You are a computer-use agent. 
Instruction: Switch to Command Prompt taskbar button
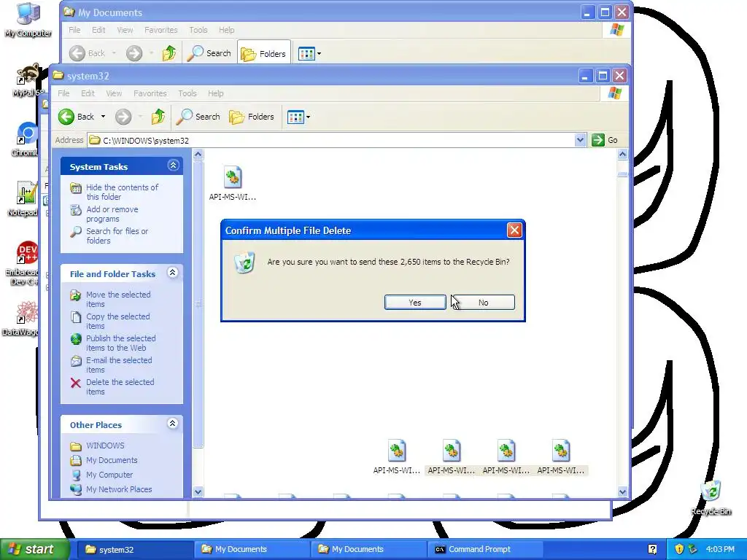pyautogui.click(x=485, y=550)
